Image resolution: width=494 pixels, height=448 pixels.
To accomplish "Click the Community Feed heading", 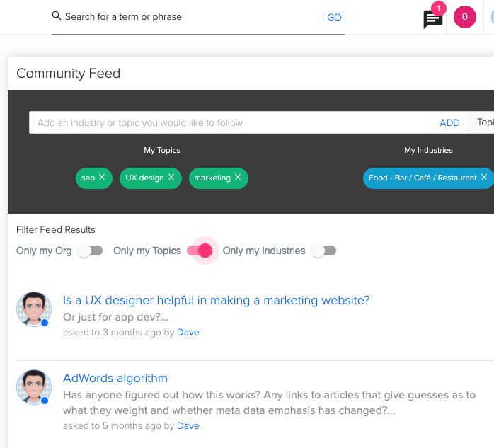I will [x=69, y=74].
